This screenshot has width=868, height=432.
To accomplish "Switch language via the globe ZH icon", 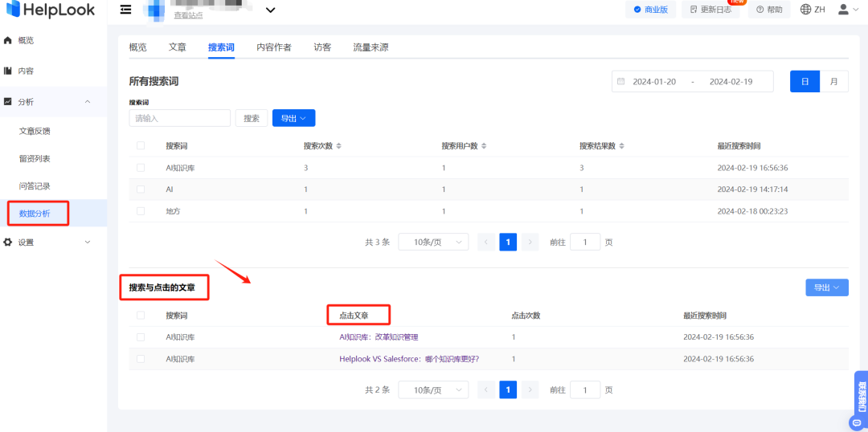I will pyautogui.click(x=813, y=10).
